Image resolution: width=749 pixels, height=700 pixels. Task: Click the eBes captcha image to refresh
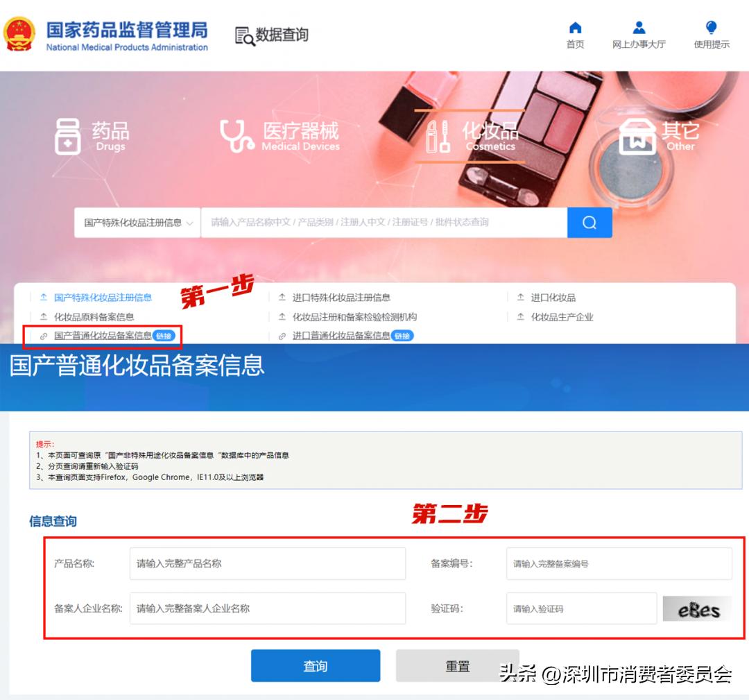(696, 608)
